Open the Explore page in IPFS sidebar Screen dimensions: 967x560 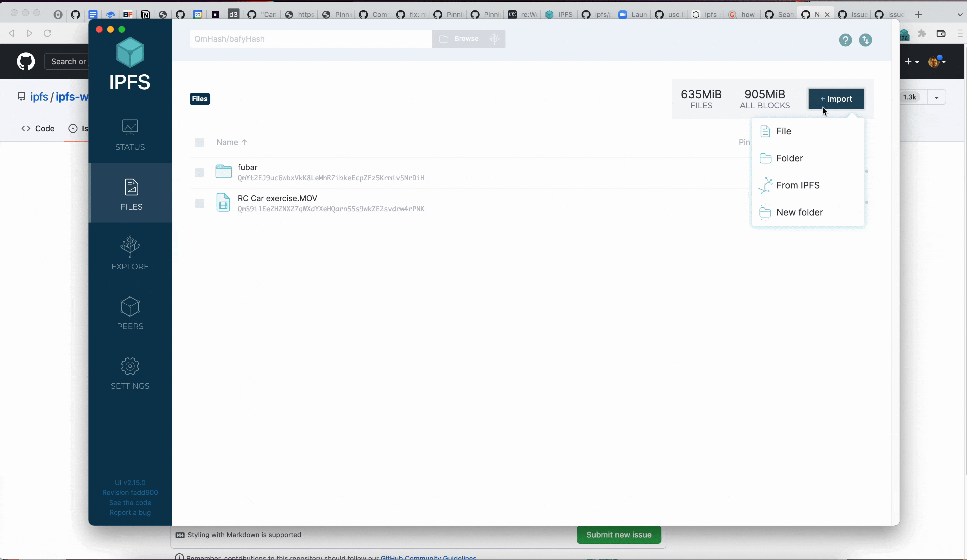(130, 253)
